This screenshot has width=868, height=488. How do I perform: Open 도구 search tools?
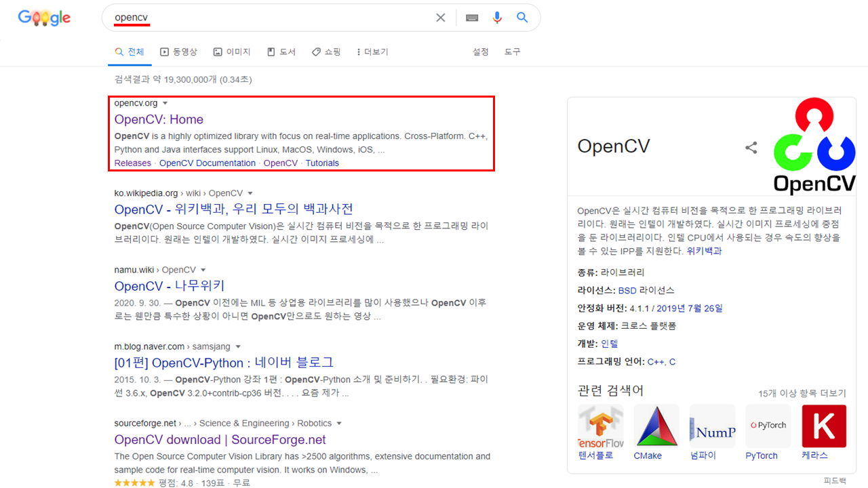[x=512, y=52]
